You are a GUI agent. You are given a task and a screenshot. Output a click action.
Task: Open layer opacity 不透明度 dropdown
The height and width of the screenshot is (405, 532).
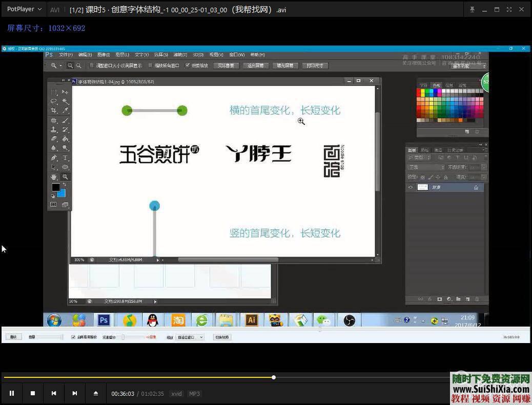coord(484,167)
